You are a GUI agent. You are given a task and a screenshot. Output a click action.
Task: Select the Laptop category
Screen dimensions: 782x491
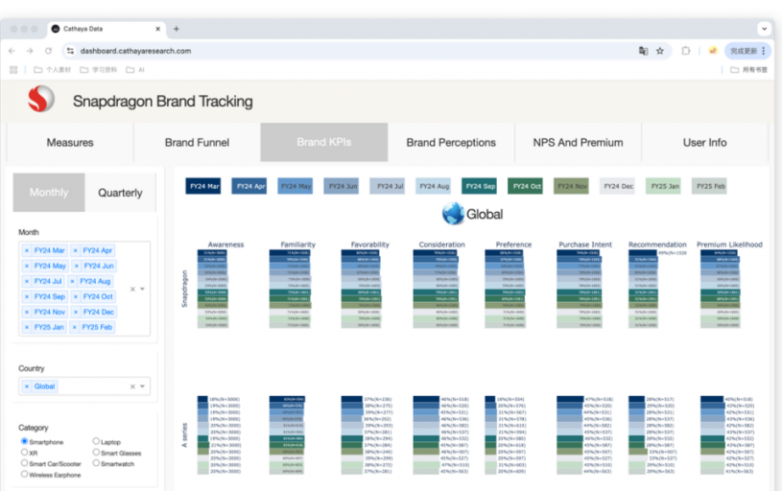(x=96, y=441)
